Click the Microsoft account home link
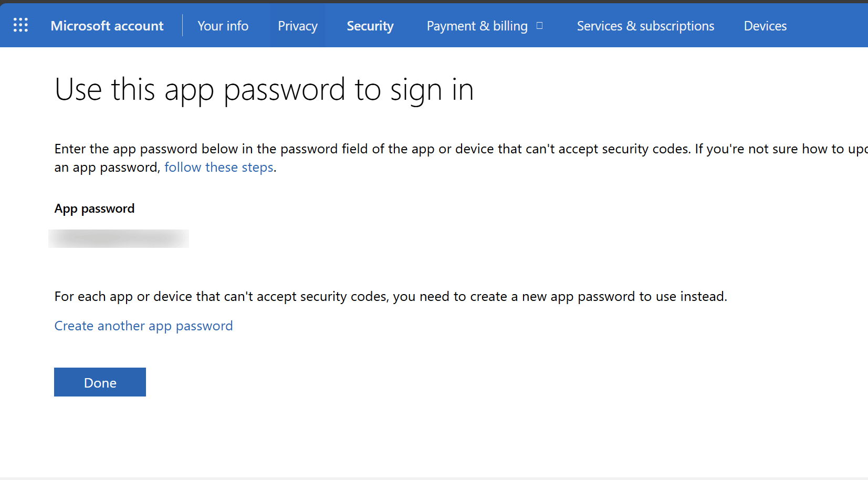 (107, 26)
